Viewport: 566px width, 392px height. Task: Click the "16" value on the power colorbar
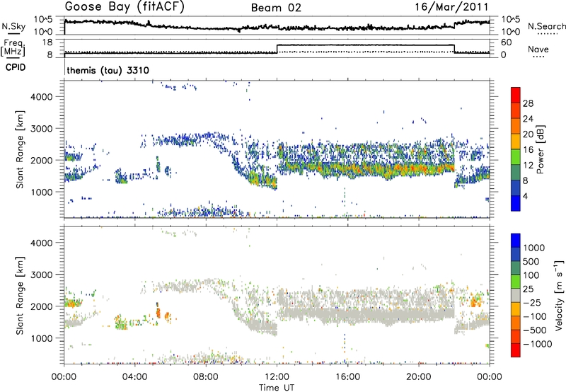click(528, 150)
